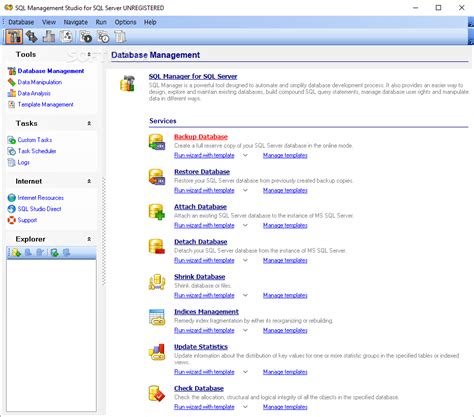Click the green Explorer toolbar icon
The width and height of the screenshot is (474, 417).
click(54, 253)
